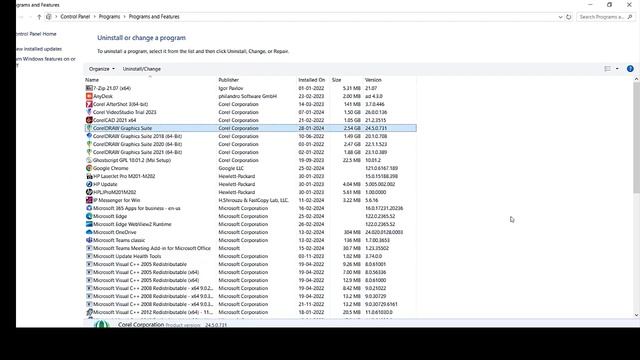The height and width of the screenshot is (360, 640).
Task: Click version '24.020.0128.0003' cell
Action: [x=384, y=232]
